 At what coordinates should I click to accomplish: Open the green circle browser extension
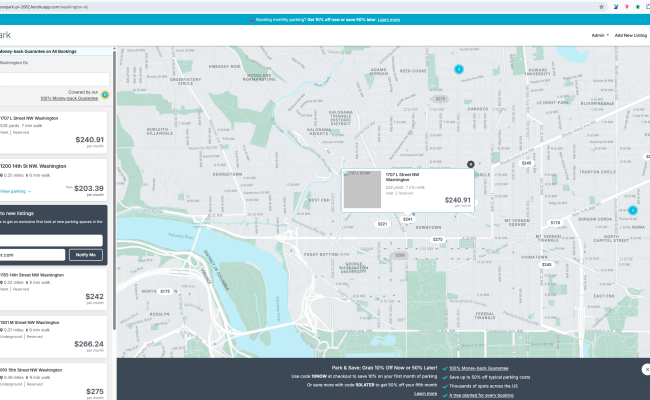(638, 7)
